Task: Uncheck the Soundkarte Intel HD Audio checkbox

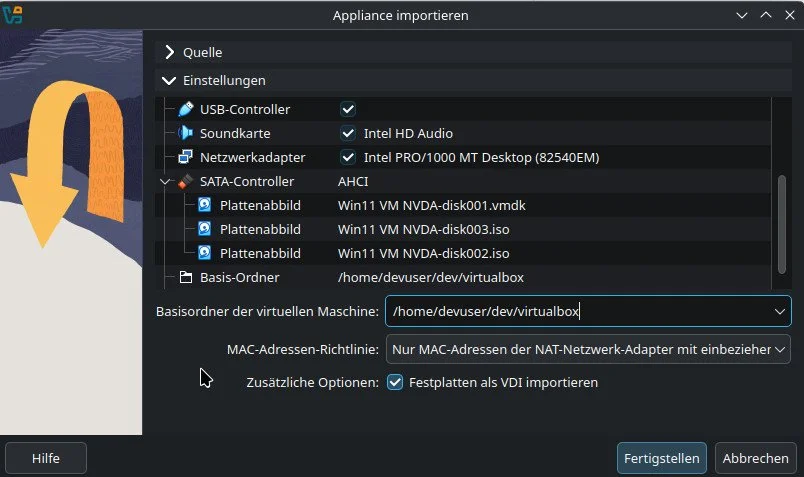Action: [348, 133]
